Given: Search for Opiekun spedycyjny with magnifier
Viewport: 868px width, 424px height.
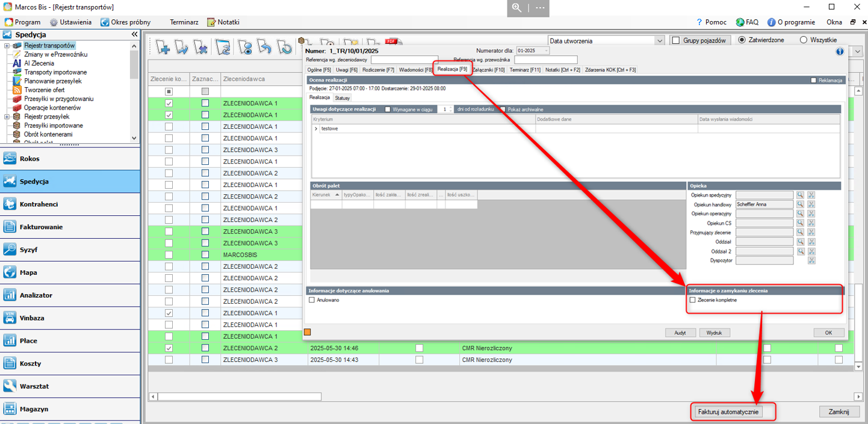Looking at the screenshot, I should [x=800, y=195].
